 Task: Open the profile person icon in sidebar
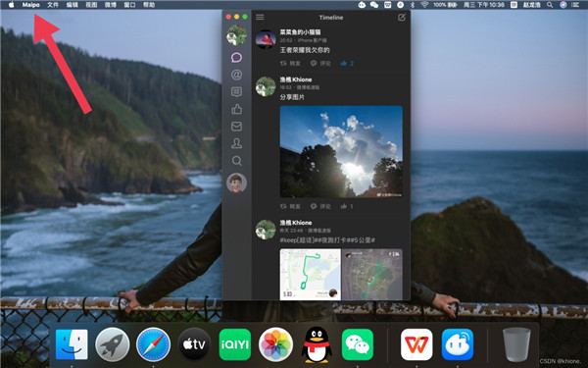pyautogui.click(x=236, y=143)
